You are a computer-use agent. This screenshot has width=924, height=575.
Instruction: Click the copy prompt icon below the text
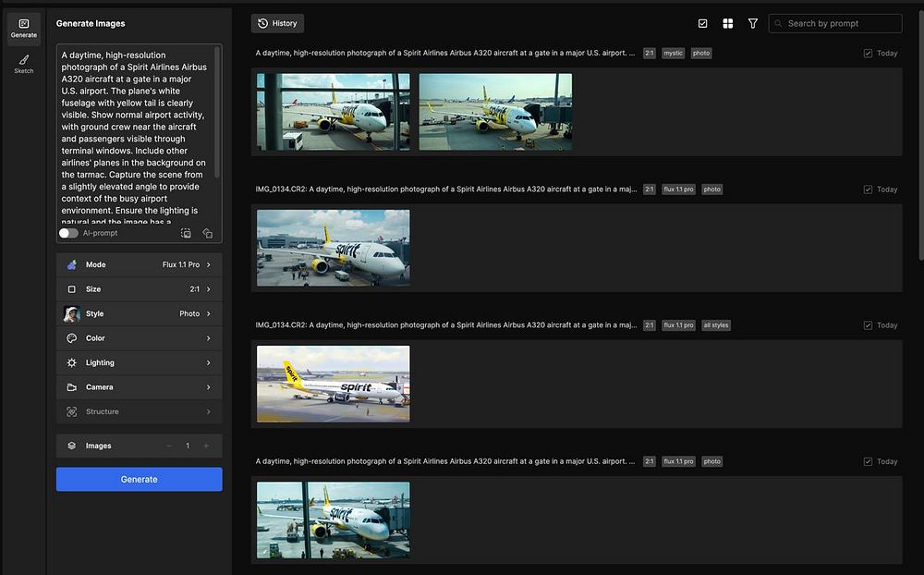208,234
